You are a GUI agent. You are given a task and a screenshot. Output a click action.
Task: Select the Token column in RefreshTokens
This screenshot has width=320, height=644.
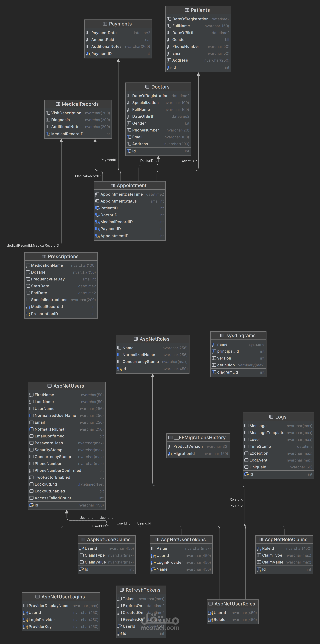[x=129, y=599]
